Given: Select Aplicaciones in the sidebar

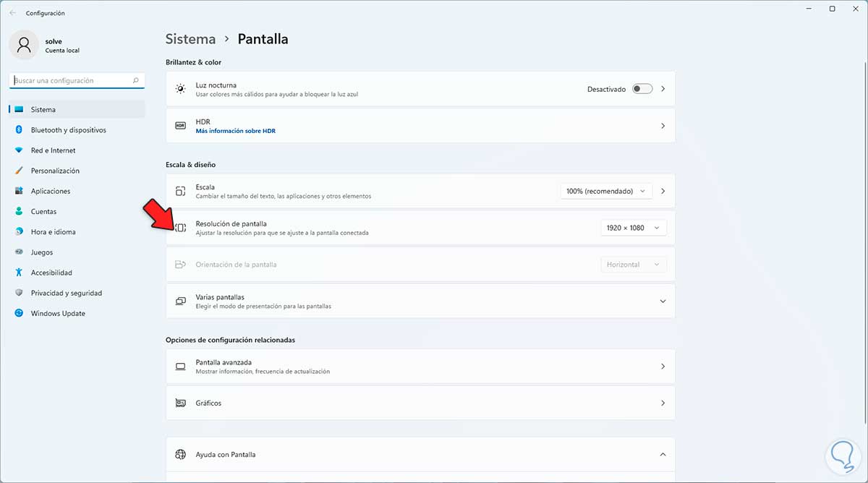Looking at the screenshot, I should point(51,191).
